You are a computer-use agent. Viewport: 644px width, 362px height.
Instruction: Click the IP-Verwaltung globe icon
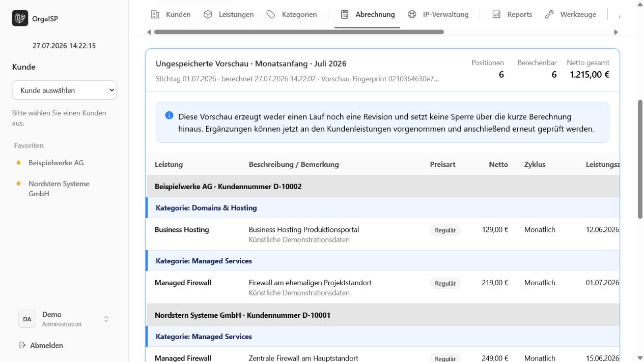click(412, 14)
